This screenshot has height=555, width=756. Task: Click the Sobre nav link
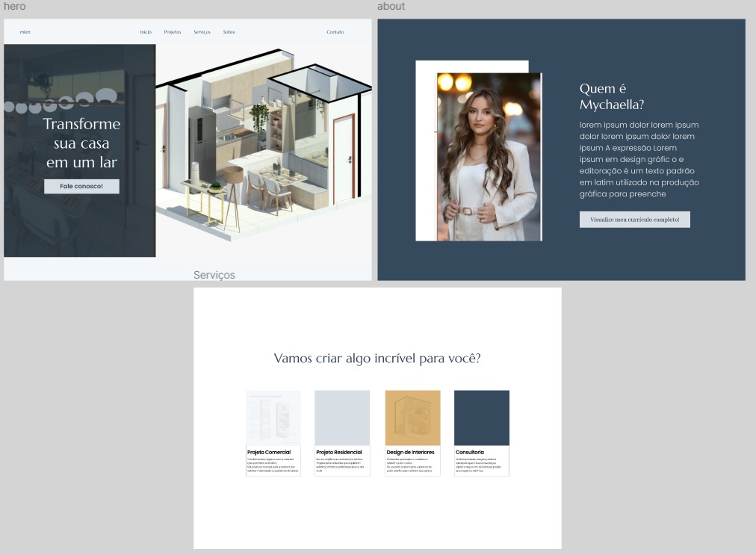(x=229, y=32)
